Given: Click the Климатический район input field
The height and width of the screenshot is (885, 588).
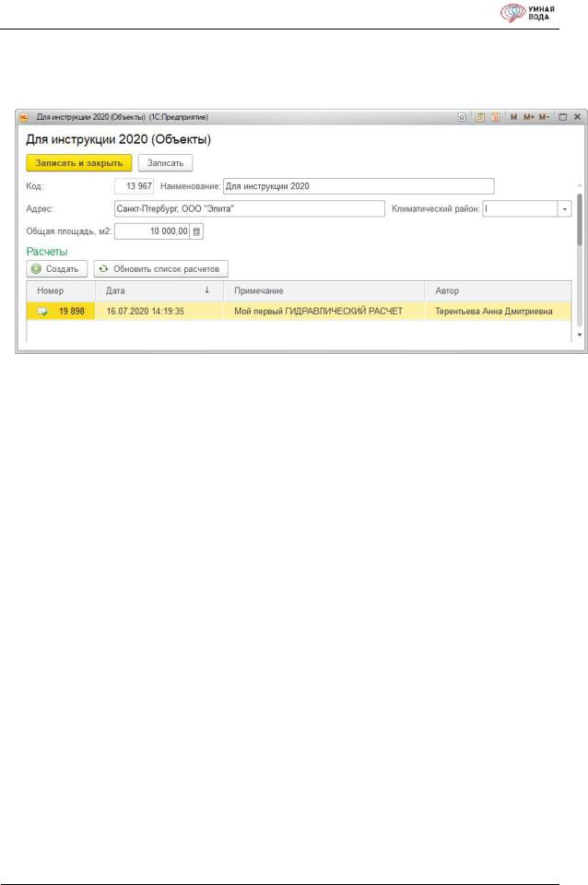Looking at the screenshot, I should (x=520, y=209).
